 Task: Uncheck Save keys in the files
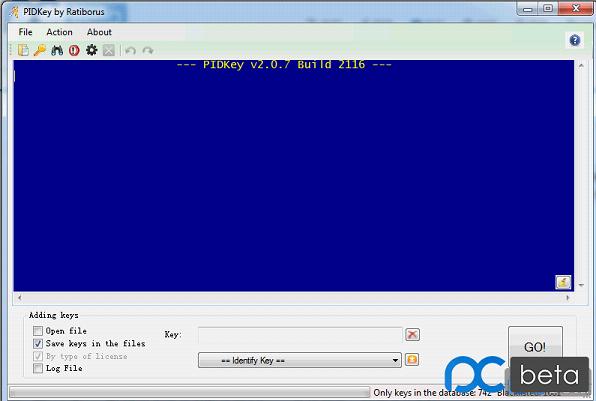pos(38,344)
